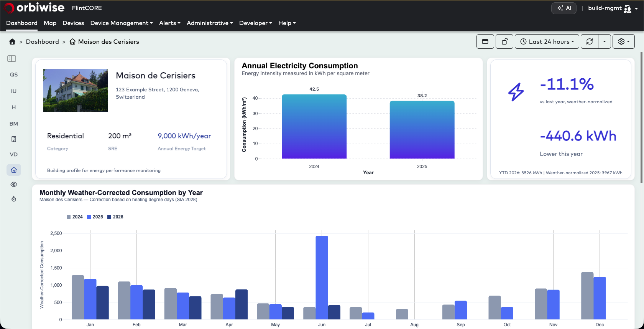Click the Maison des Cerisiers breadcrumb

coord(104,42)
